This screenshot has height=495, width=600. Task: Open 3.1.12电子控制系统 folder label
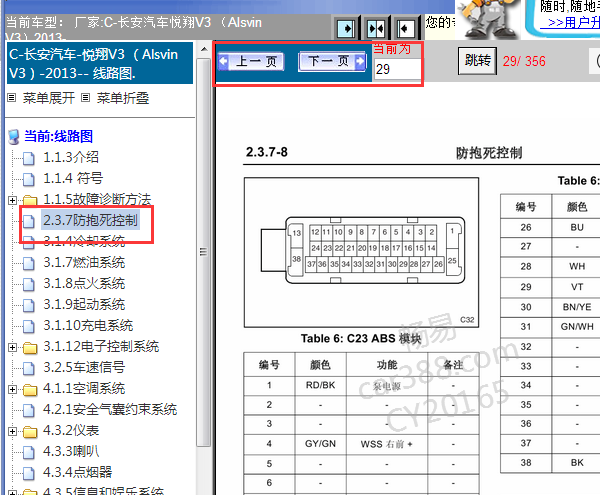[x=101, y=347]
